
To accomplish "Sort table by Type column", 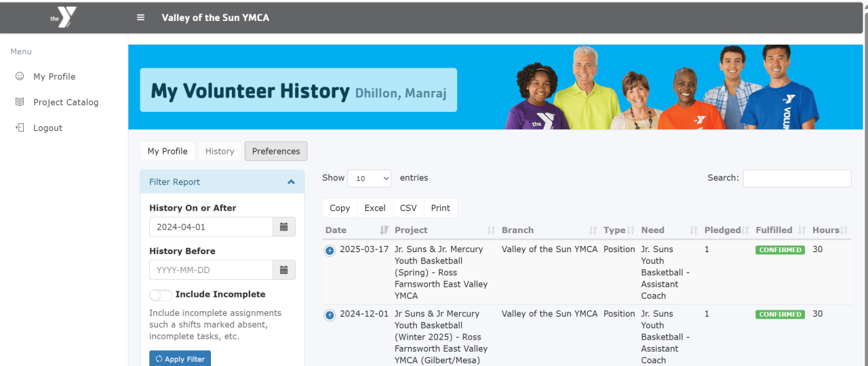I will coord(619,230).
